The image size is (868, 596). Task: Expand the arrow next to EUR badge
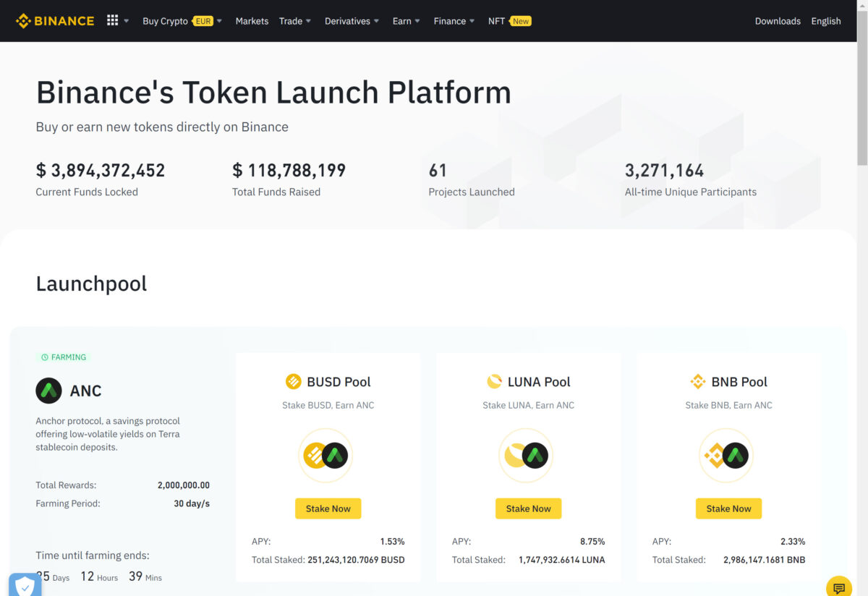[219, 21]
